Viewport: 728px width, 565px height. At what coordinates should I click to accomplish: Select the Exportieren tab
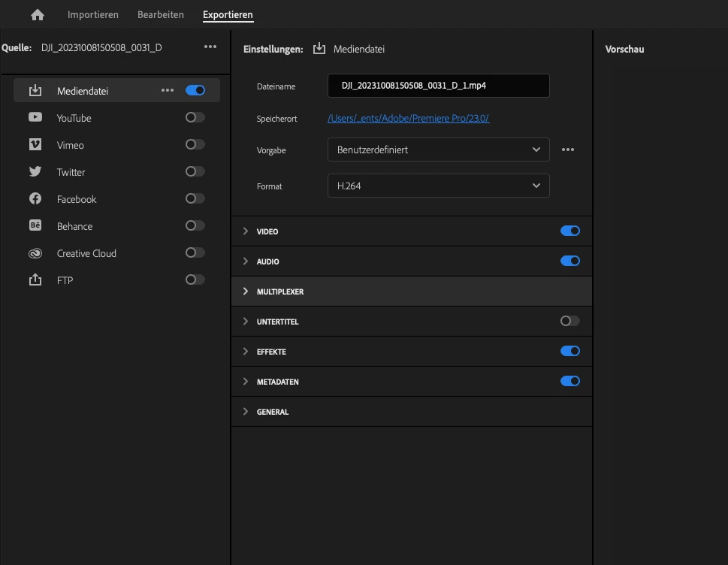[228, 15]
